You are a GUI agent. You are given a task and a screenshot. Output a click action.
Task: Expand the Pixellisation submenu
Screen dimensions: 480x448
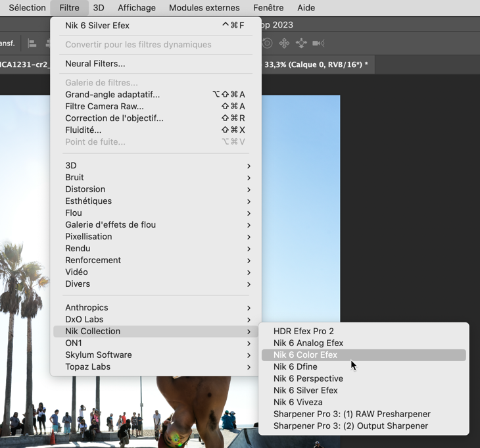click(x=156, y=237)
